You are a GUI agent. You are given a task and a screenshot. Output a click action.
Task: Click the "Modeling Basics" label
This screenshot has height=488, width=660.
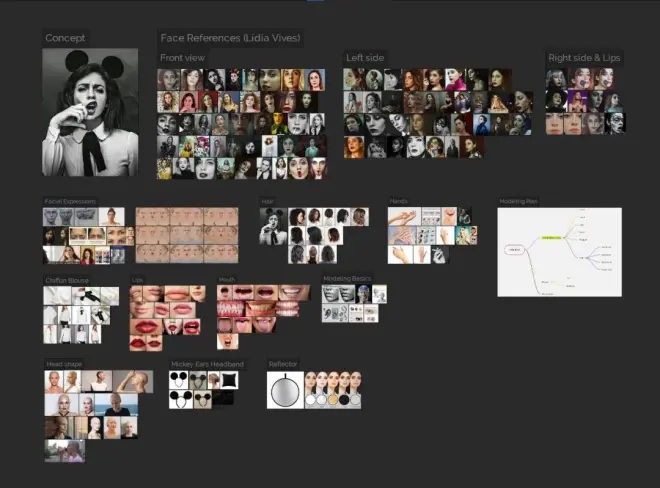[x=347, y=278]
